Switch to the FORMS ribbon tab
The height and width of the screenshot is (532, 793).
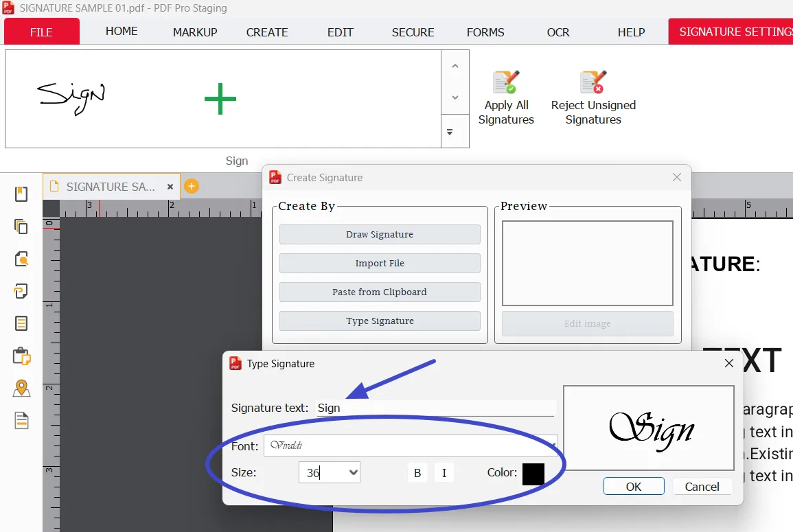(485, 32)
